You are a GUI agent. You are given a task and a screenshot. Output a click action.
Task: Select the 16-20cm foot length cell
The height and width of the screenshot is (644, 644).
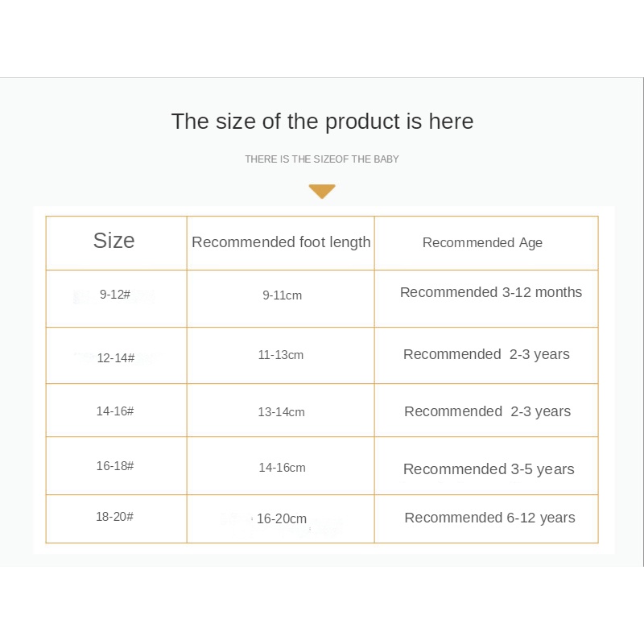pyautogui.click(x=282, y=519)
